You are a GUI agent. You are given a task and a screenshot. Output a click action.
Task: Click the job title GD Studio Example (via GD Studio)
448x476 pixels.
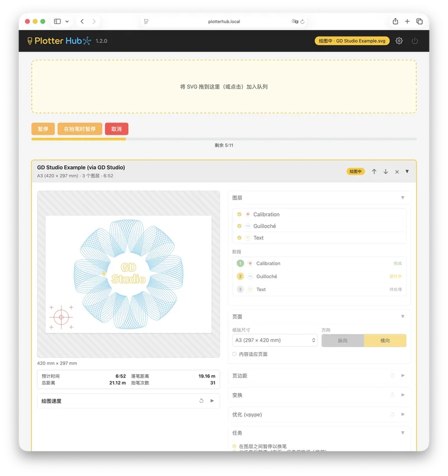point(81,167)
